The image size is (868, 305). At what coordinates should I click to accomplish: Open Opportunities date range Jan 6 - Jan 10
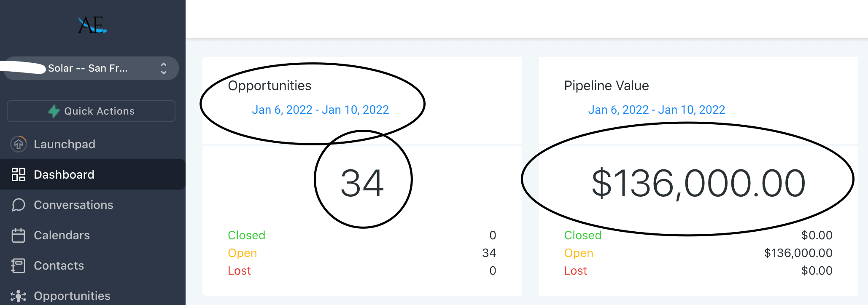pos(320,110)
